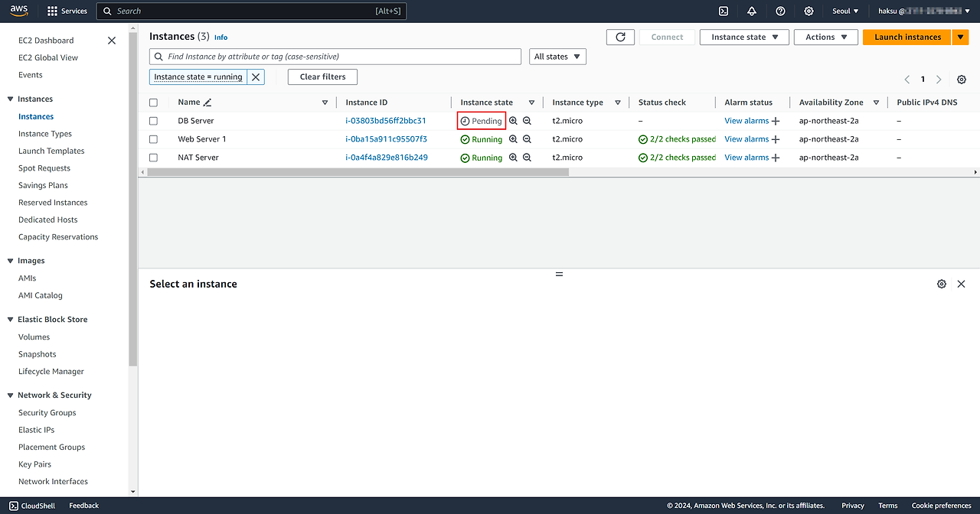The width and height of the screenshot is (980, 514).
Task: Edit the Name column pencil icon
Action: [207, 102]
